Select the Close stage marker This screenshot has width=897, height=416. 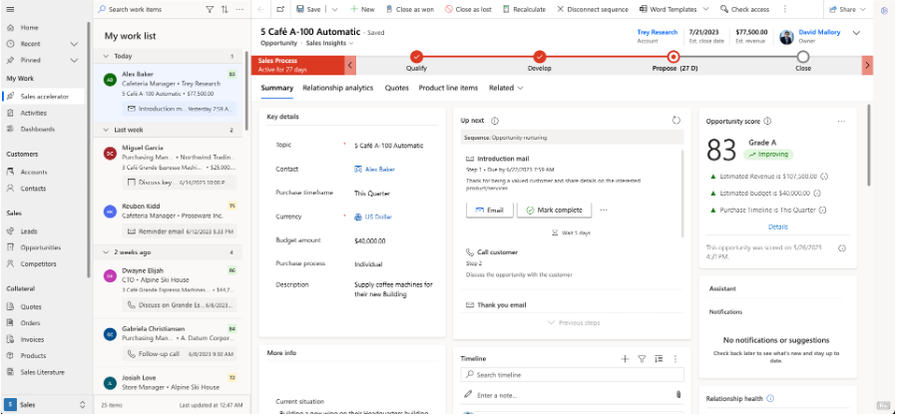803,57
